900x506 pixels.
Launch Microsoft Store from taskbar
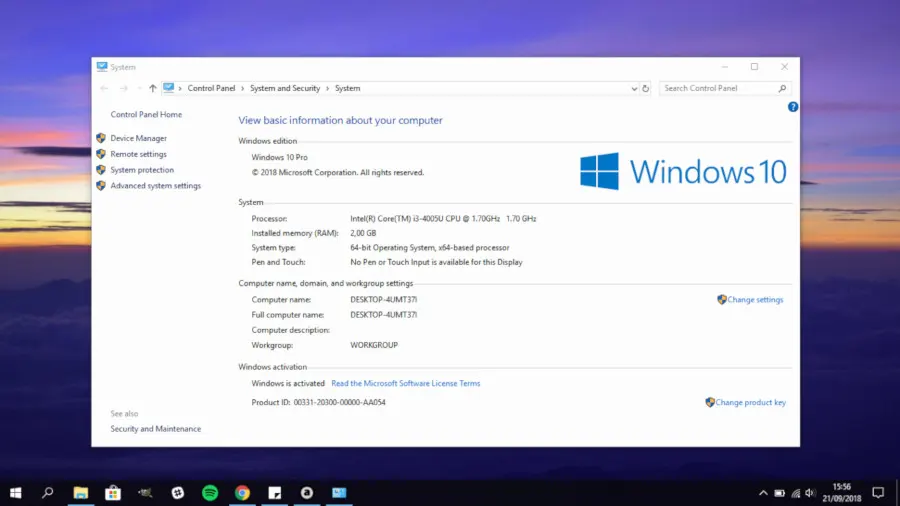tap(113, 493)
